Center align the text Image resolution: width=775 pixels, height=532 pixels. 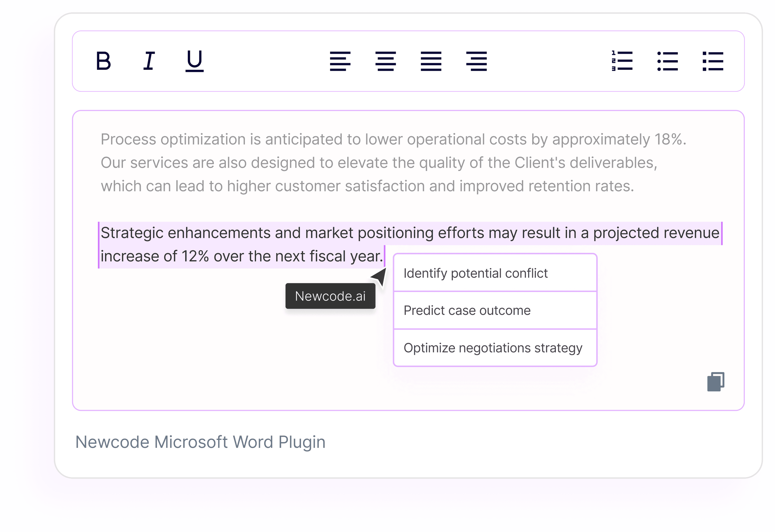coord(385,61)
